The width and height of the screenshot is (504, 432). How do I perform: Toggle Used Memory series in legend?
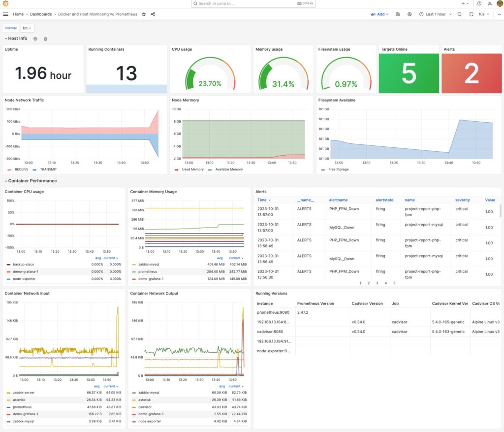[x=192, y=169]
